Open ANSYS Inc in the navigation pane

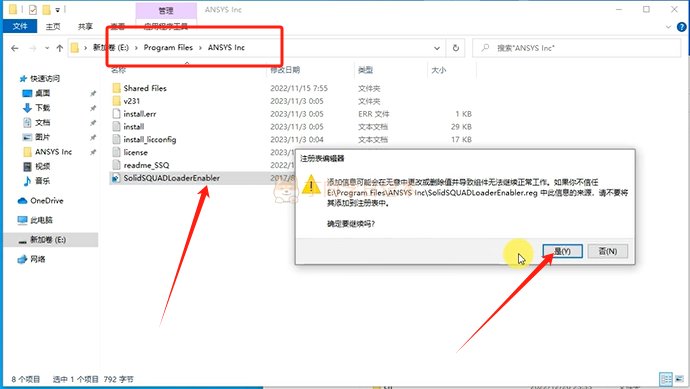point(53,151)
